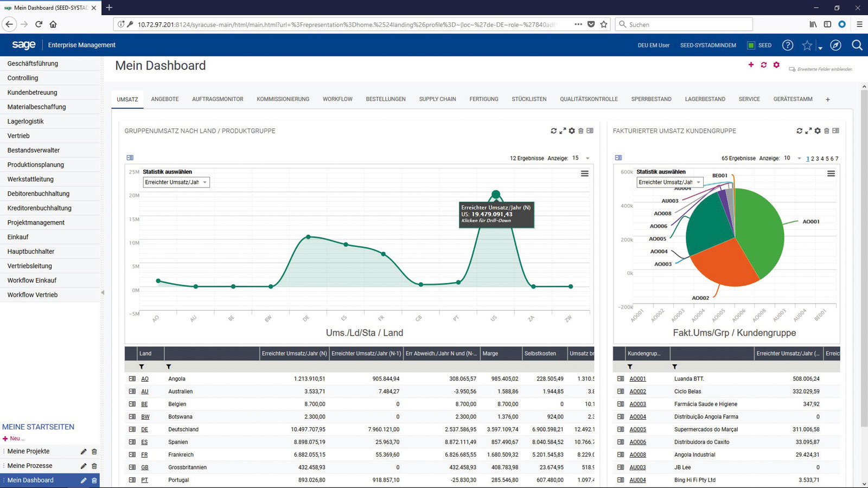Click the AO country code link
This screenshot has width=868, height=488.
tap(145, 379)
